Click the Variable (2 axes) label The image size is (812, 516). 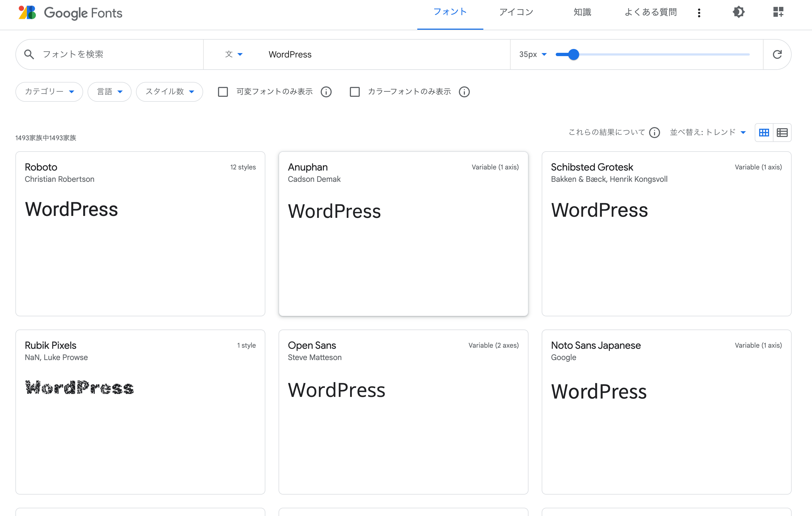point(493,345)
